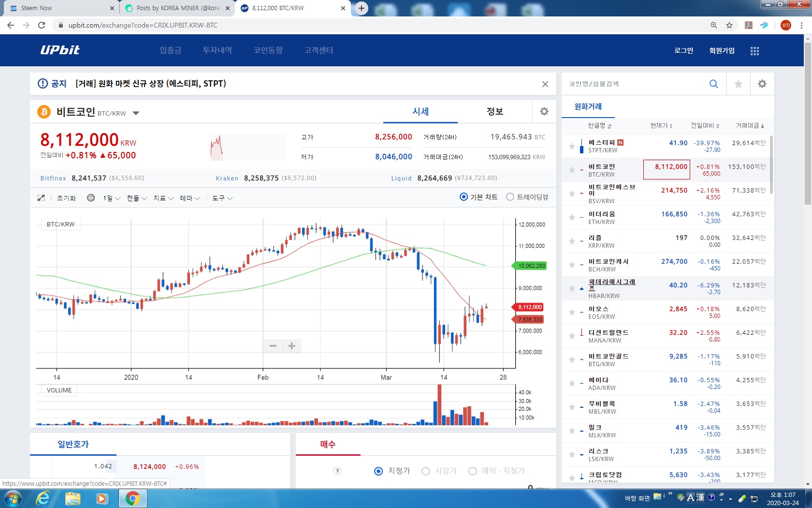Open media player icon in taskbar
812x508 pixels.
point(102,498)
